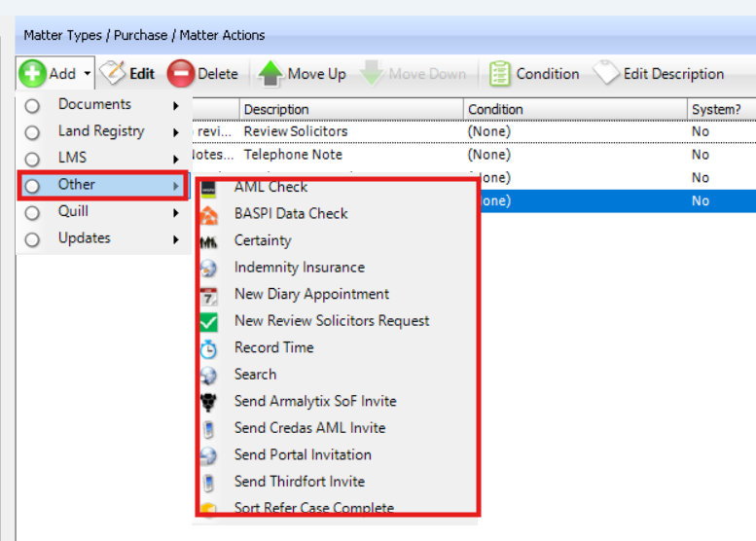Select the Quill radio circle

(32, 213)
